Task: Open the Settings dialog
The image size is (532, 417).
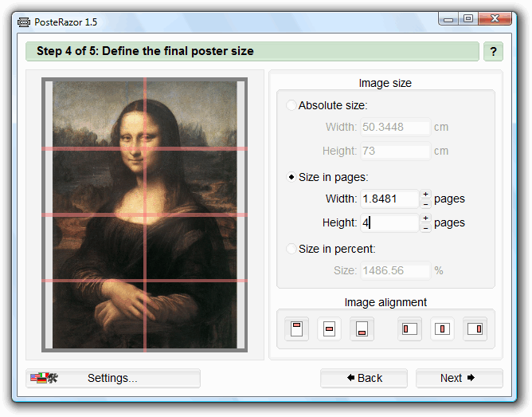Action: coord(112,378)
